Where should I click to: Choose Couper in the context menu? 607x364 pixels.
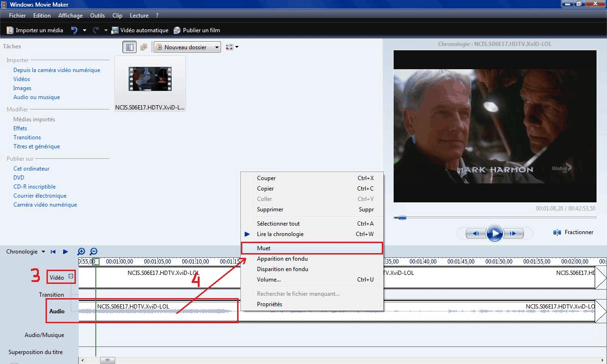[x=312, y=178]
